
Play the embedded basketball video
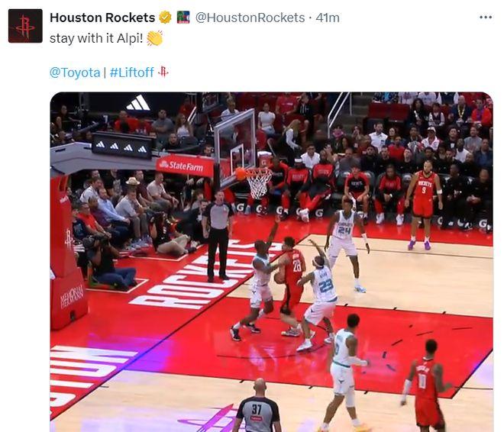[272, 262]
